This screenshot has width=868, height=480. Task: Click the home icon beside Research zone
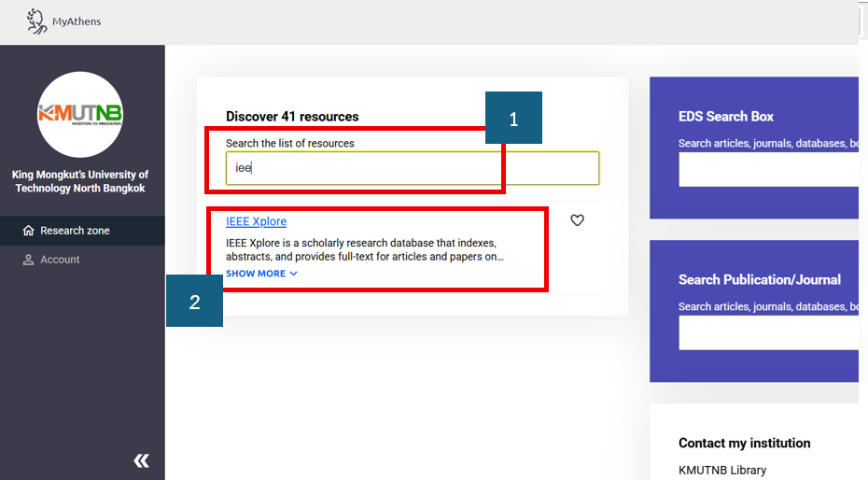pos(28,231)
